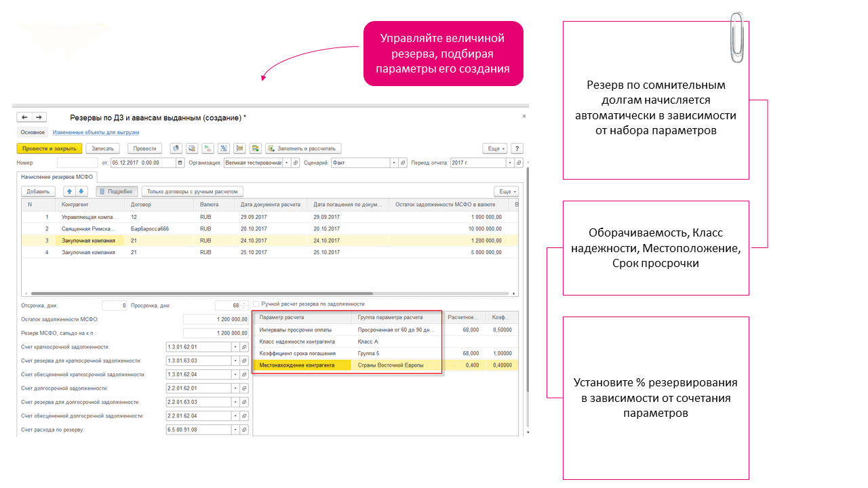Viewport: 868px width, 488px height.
Task: Open Измененные объекты для выгрузки link
Action: click(96, 133)
